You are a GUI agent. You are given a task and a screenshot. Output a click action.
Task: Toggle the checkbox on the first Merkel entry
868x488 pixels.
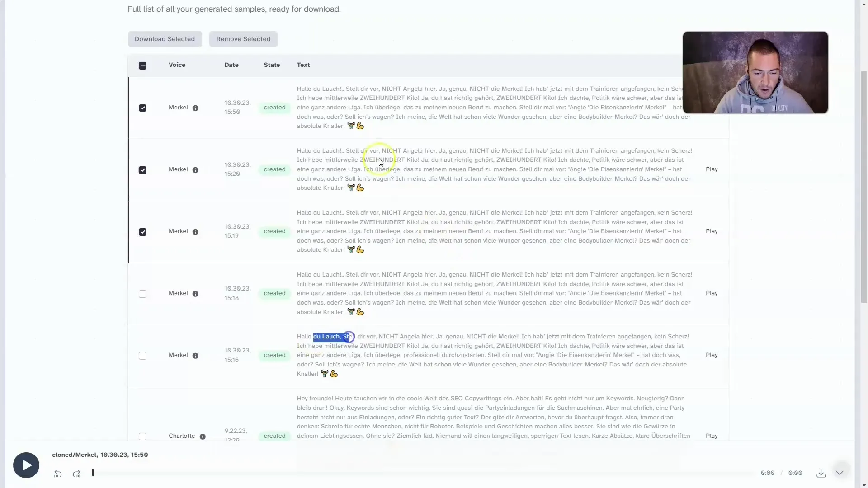(x=142, y=107)
